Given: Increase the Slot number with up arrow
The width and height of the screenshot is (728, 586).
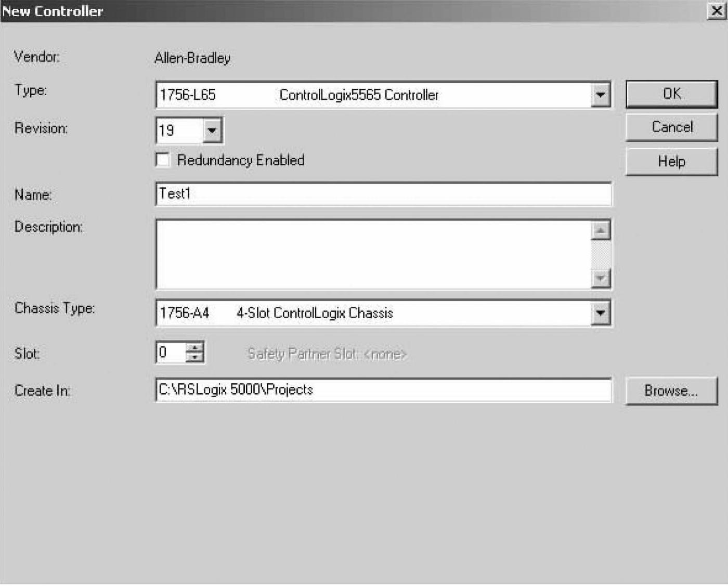Looking at the screenshot, I should click(195, 347).
